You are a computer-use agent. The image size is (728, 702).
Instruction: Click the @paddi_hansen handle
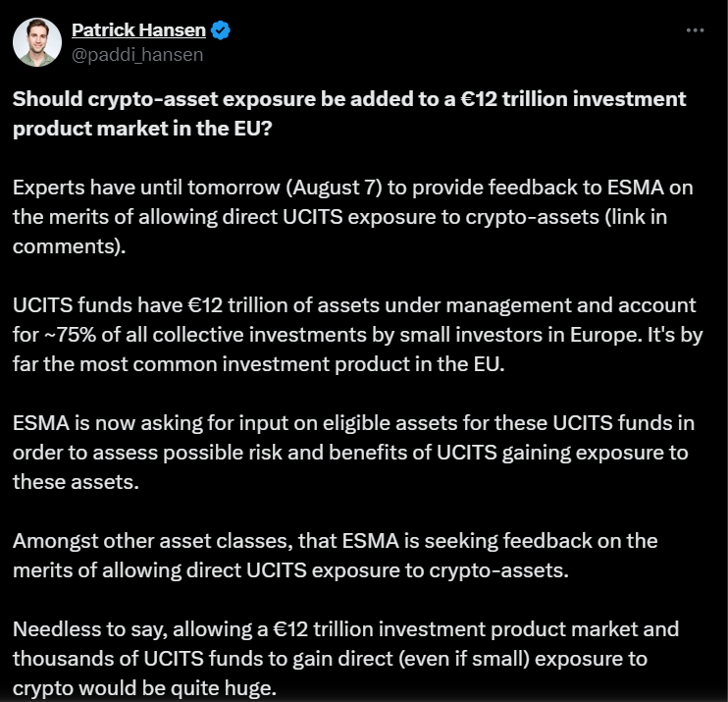(x=137, y=55)
